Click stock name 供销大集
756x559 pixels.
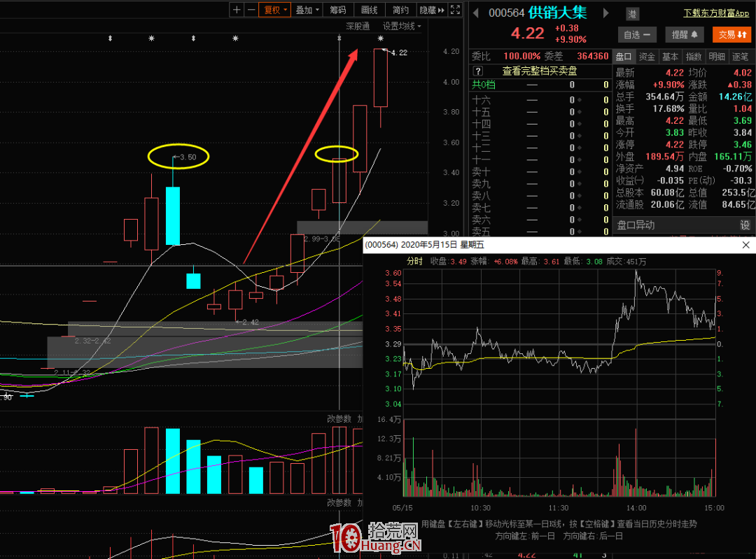557,13
